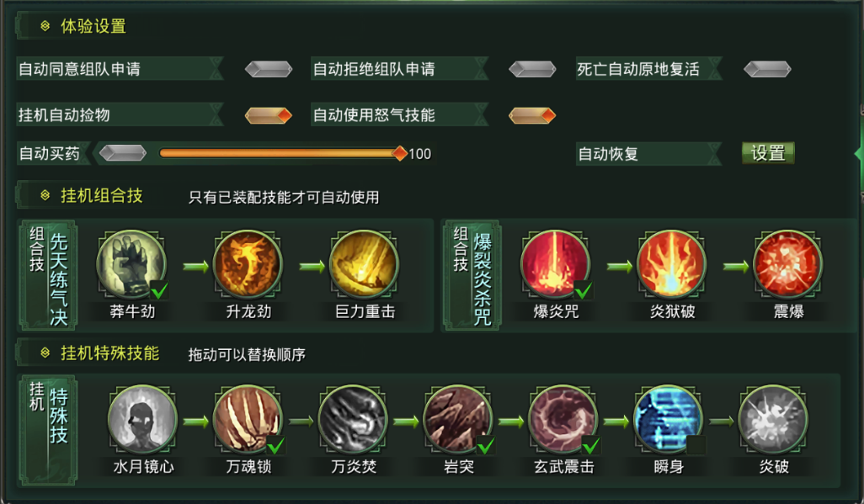Click the 爆炎咒 fire skill icon

556,266
